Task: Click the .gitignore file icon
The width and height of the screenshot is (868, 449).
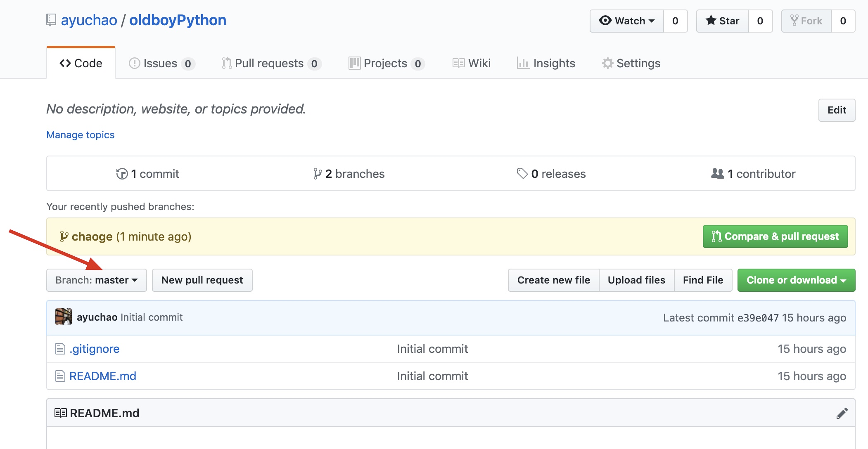Action: (60, 349)
